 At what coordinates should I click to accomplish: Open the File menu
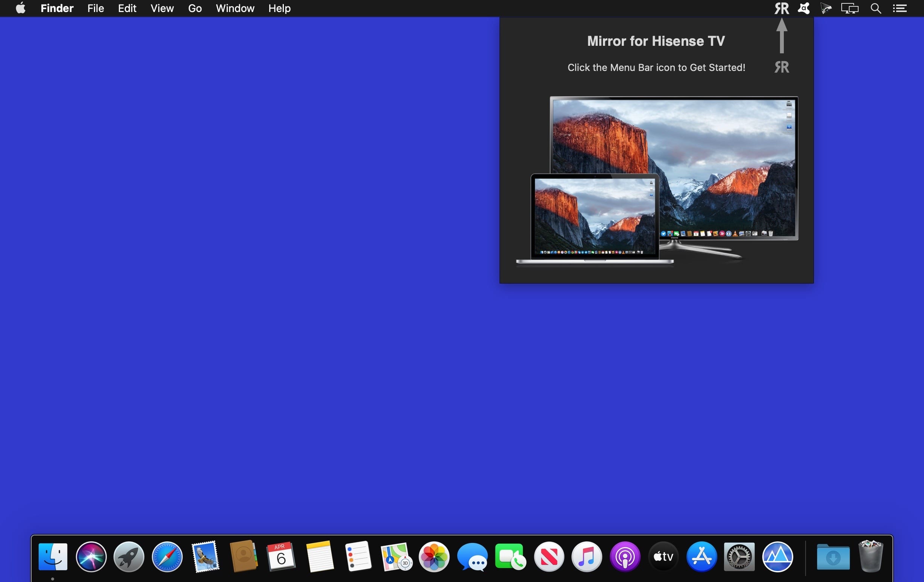(95, 8)
